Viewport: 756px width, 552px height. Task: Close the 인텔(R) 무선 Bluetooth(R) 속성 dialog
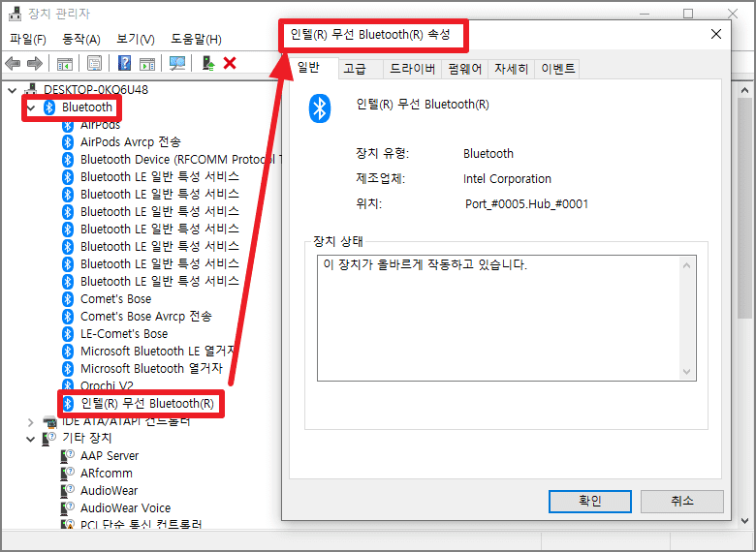pos(716,34)
